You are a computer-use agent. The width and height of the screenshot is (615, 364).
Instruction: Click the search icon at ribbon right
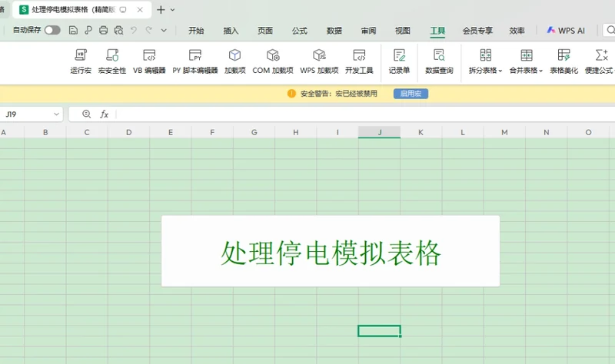click(610, 30)
